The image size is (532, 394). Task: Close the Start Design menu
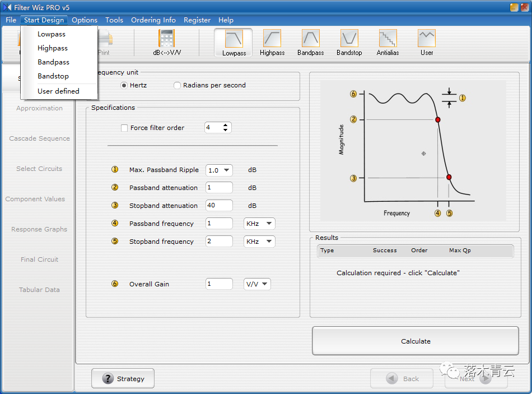click(x=44, y=20)
